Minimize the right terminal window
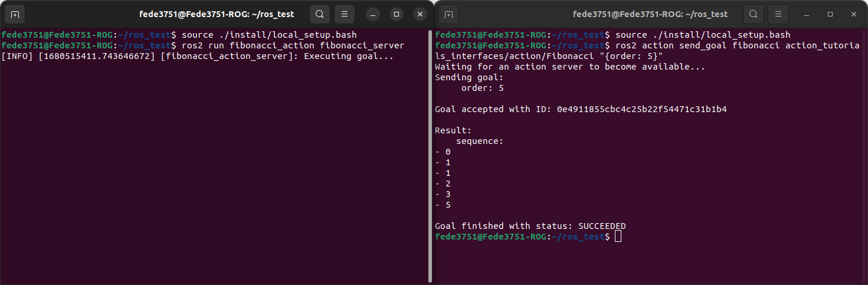 point(807,14)
